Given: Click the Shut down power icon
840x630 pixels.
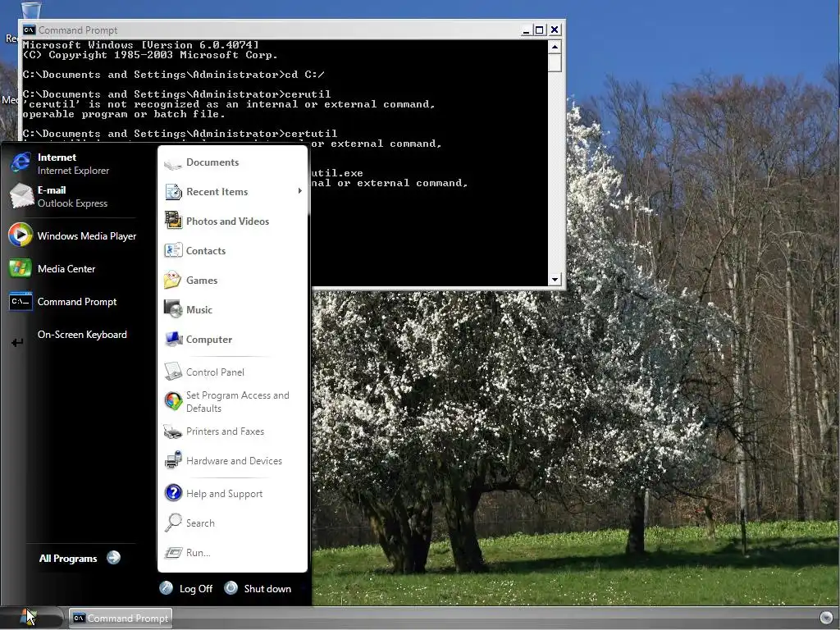Looking at the screenshot, I should (x=231, y=587).
